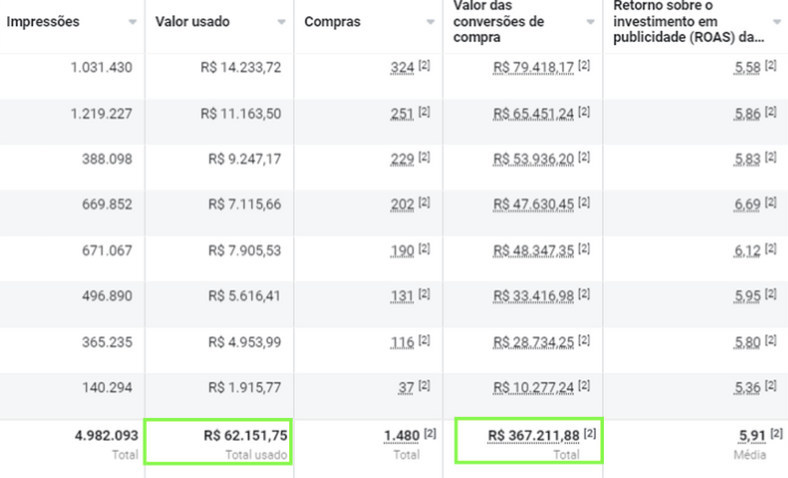Click the 324 purchases value
788x478 pixels.
(403, 67)
